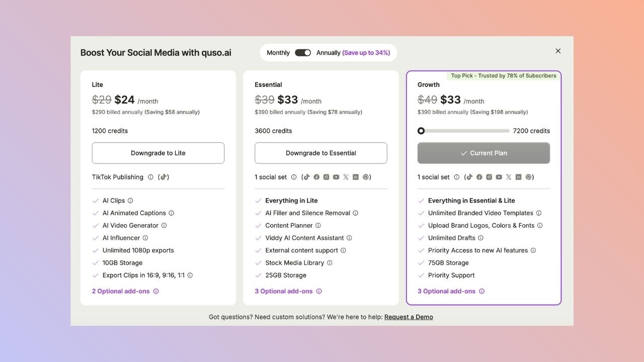Expand 2 Optional add-ons in Lite
This screenshot has width=644, height=362.
(121, 291)
